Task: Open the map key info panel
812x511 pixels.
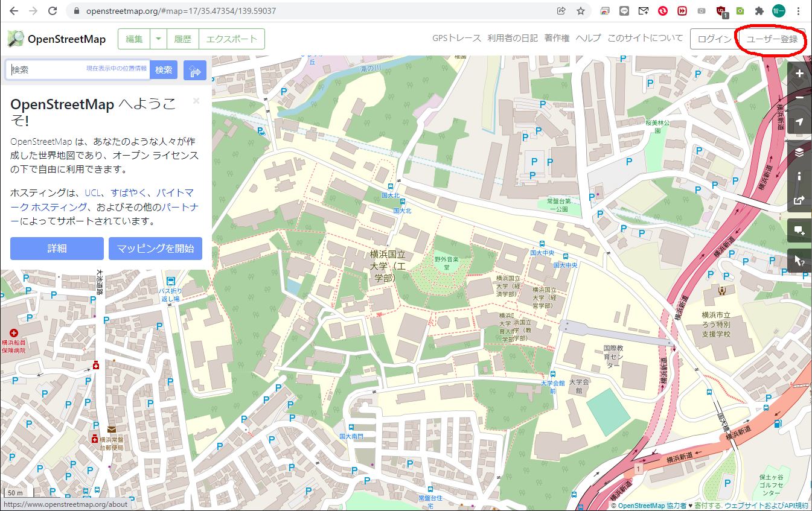Action: click(x=799, y=176)
